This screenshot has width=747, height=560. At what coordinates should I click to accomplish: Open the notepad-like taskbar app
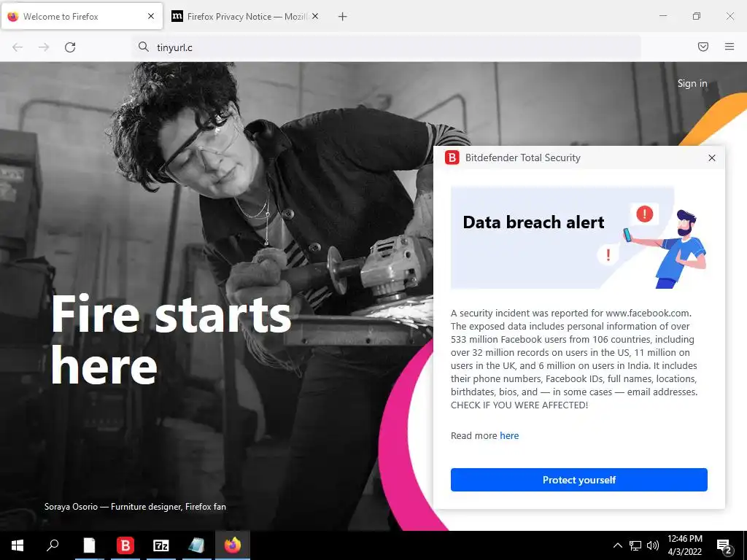tap(196, 545)
